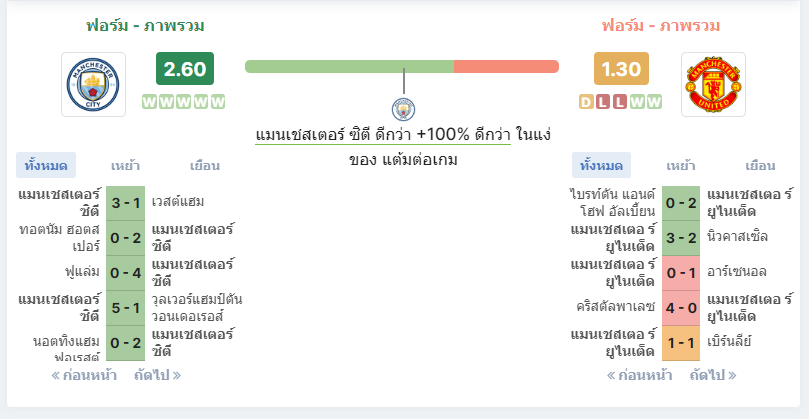
Task: Click small Manchester City badge under comparison bar
Action: 403,109
